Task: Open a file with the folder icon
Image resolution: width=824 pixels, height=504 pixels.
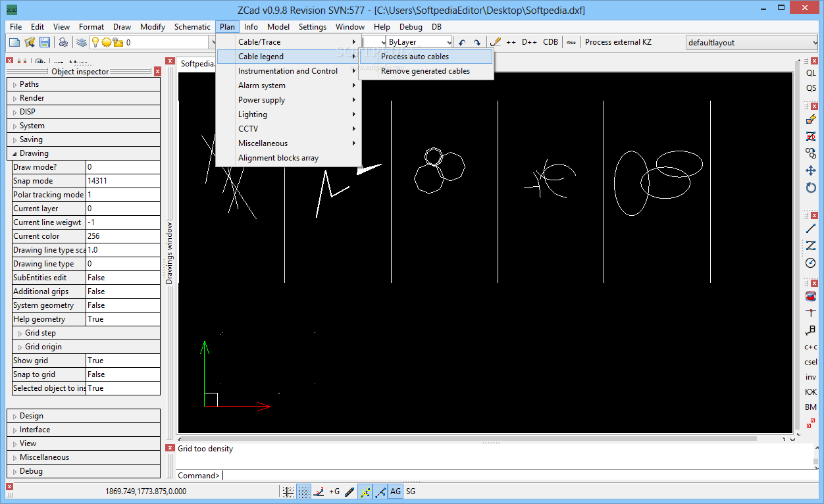Action: click(x=30, y=42)
